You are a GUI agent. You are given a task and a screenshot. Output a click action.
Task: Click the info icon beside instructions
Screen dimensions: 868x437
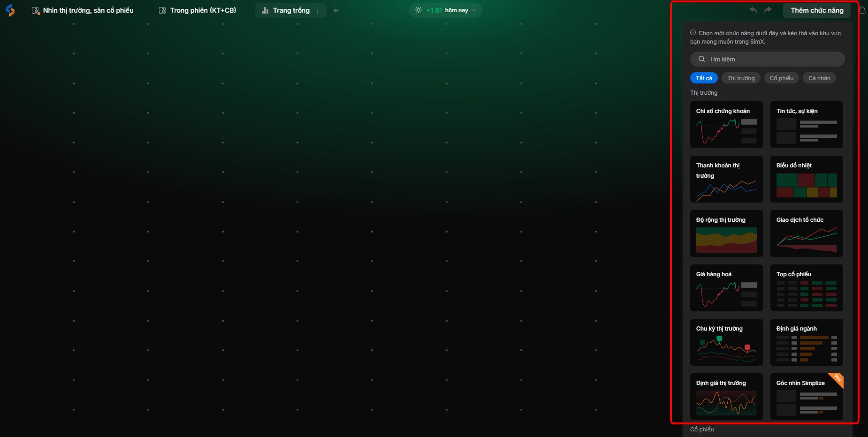pyautogui.click(x=693, y=33)
